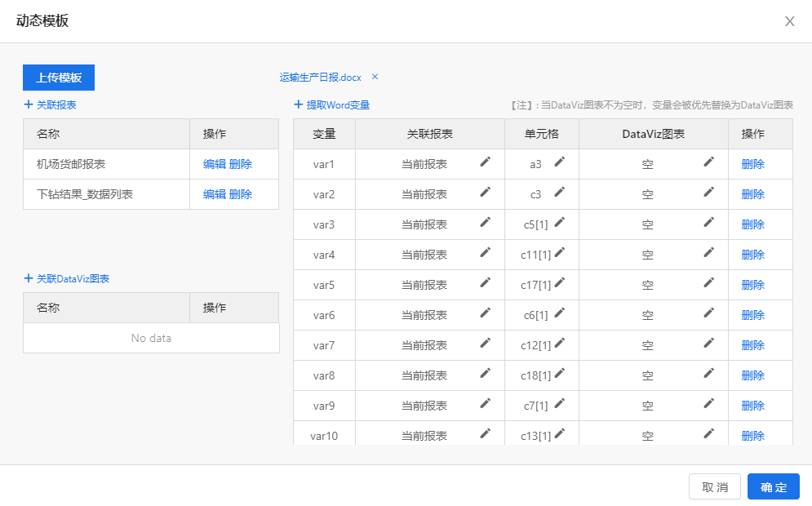The width and height of the screenshot is (812, 506).
Task: Remove the uploaded 运输生产日报.docx file
Action: pyautogui.click(x=375, y=77)
